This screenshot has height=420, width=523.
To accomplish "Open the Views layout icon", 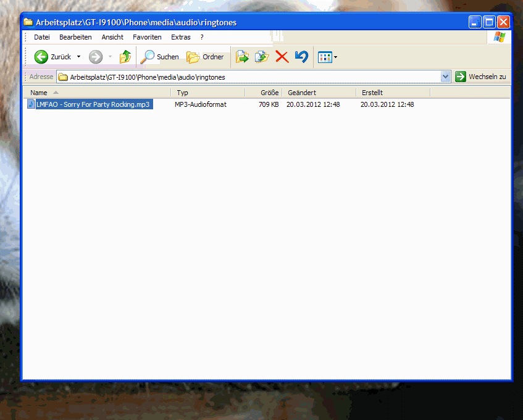I will [325, 57].
